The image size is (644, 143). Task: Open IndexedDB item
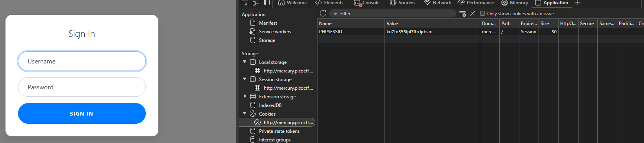tap(270, 105)
